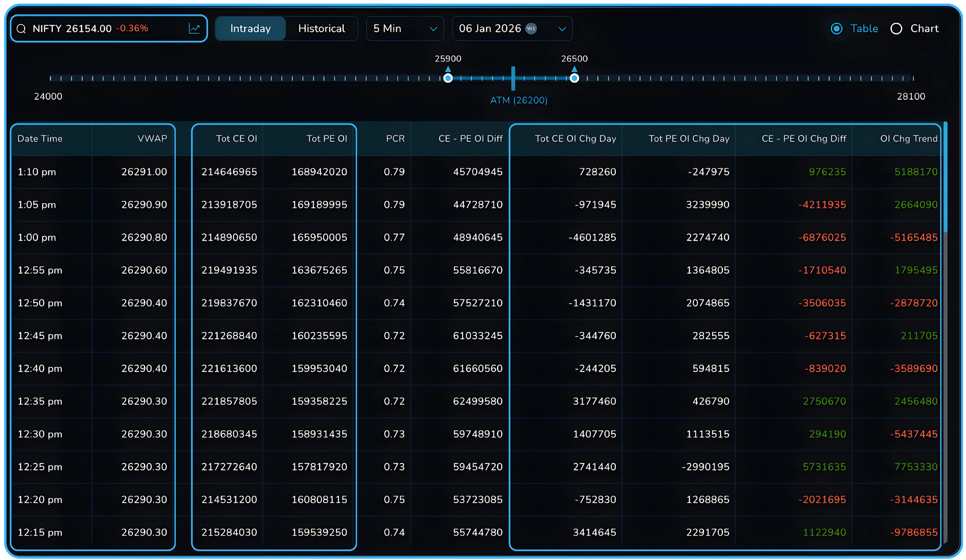The width and height of the screenshot is (966, 560).
Task: Select the Table view radio button
Action: [837, 28]
